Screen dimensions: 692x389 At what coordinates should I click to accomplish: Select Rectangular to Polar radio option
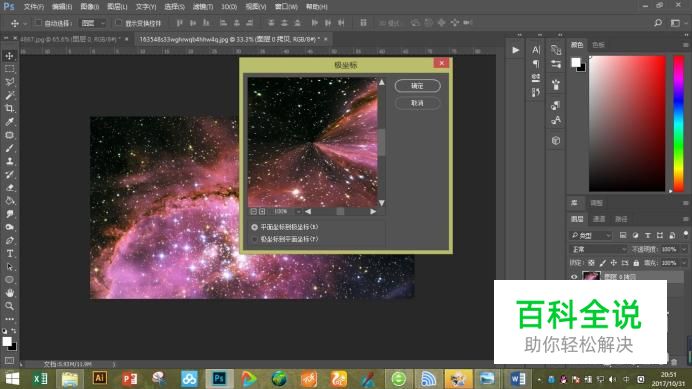coord(255,227)
